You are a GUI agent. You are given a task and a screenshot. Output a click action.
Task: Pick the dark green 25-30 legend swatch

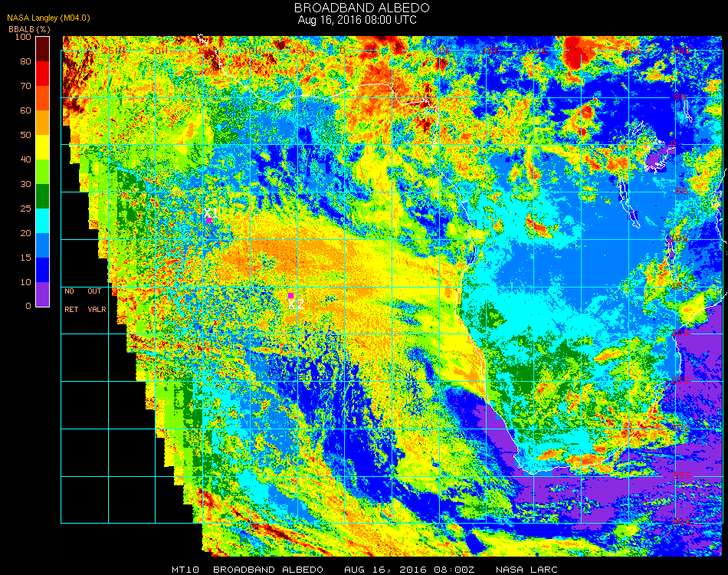(x=43, y=196)
